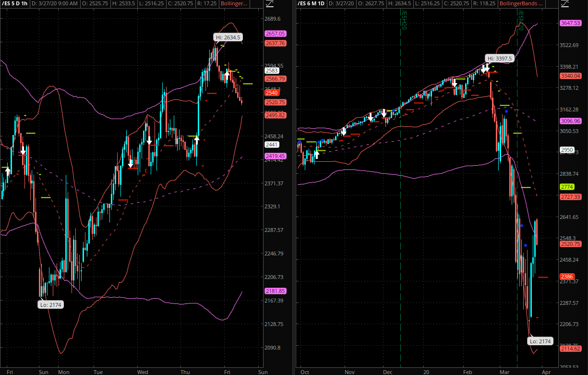This screenshot has height=375, width=588.
Task: Click the 'Wed' label on the hourly time axis
Action: tap(143, 372)
